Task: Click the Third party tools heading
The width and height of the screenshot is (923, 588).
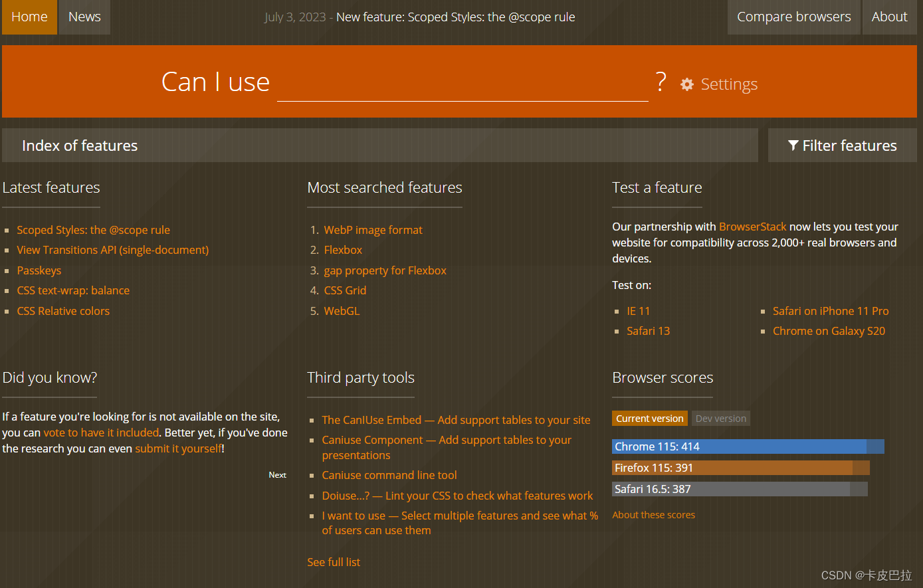Action: click(x=361, y=377)
